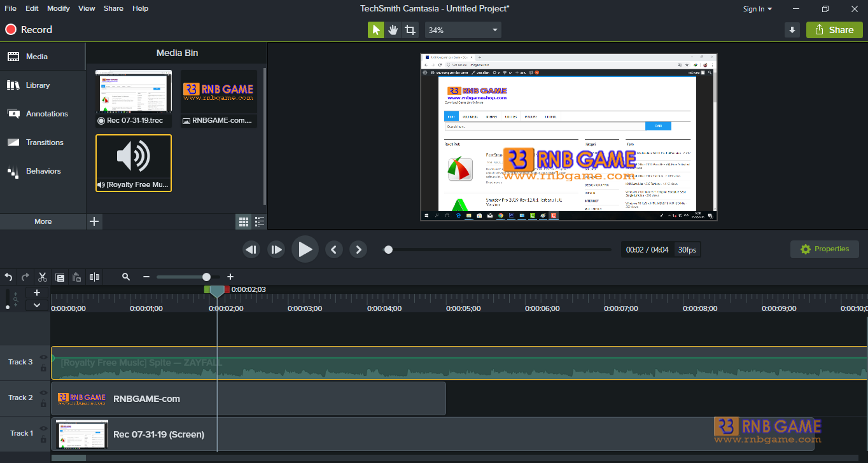
Task: Open the Annotations tab
Action: (x=43, y=114)
